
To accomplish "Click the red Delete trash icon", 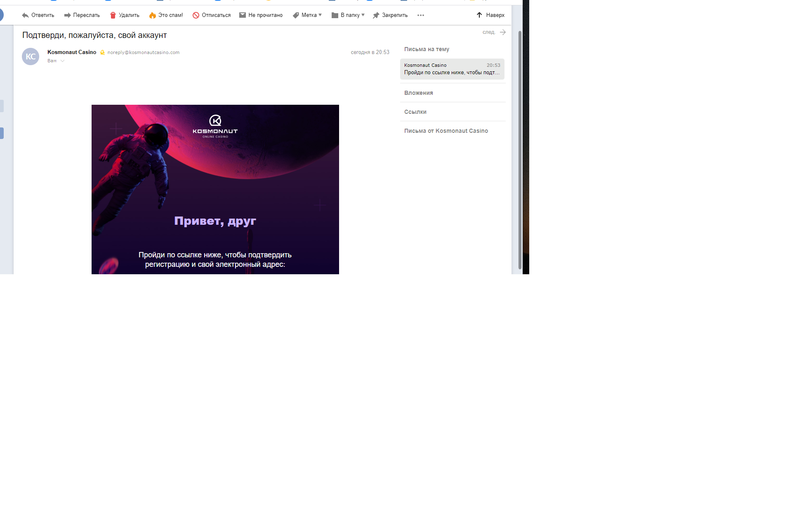I will tap(113, 15).
